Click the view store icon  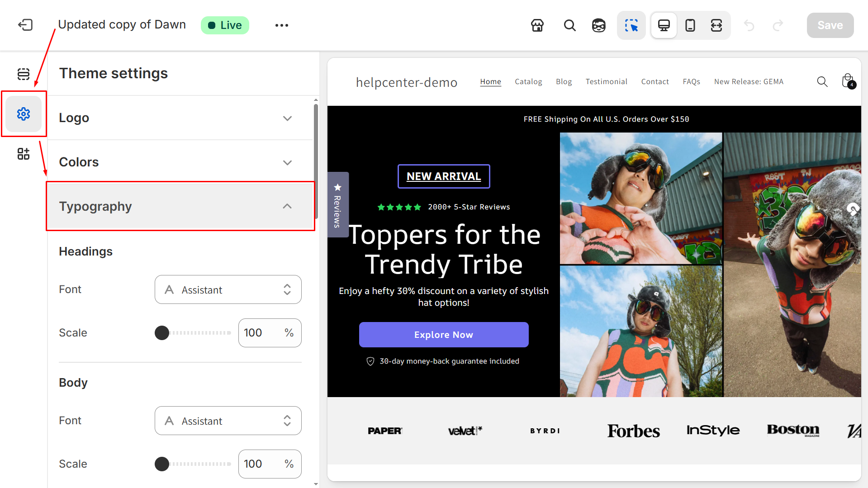click(x=537, y=25)
